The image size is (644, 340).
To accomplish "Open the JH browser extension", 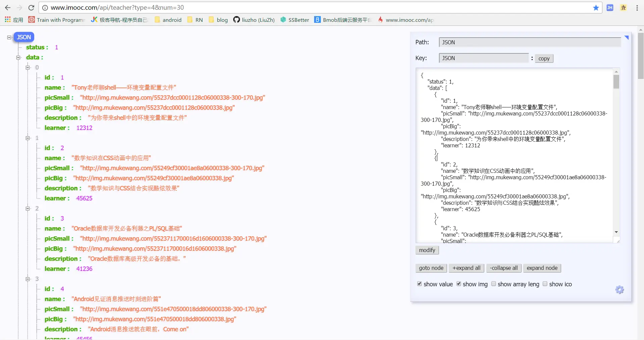I will point(610,7).
